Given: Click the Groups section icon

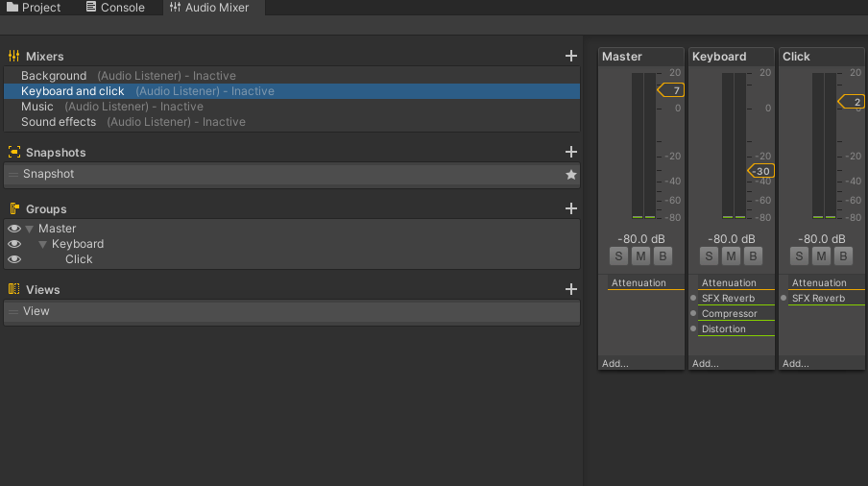Looking at the screenshot, I should tap(13, 208).
